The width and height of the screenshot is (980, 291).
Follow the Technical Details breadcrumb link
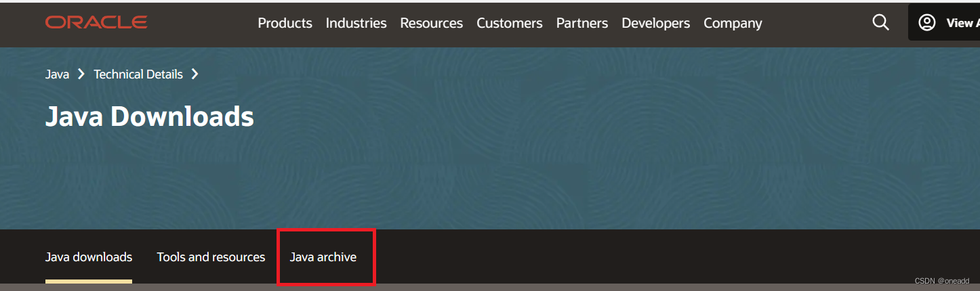click(138, 74)
